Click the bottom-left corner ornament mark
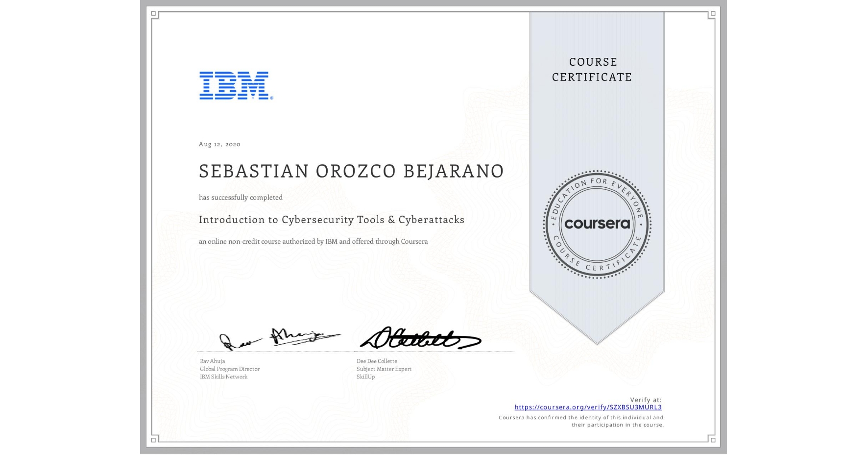Screen dimensions: 868x455 tap(153, 440)
